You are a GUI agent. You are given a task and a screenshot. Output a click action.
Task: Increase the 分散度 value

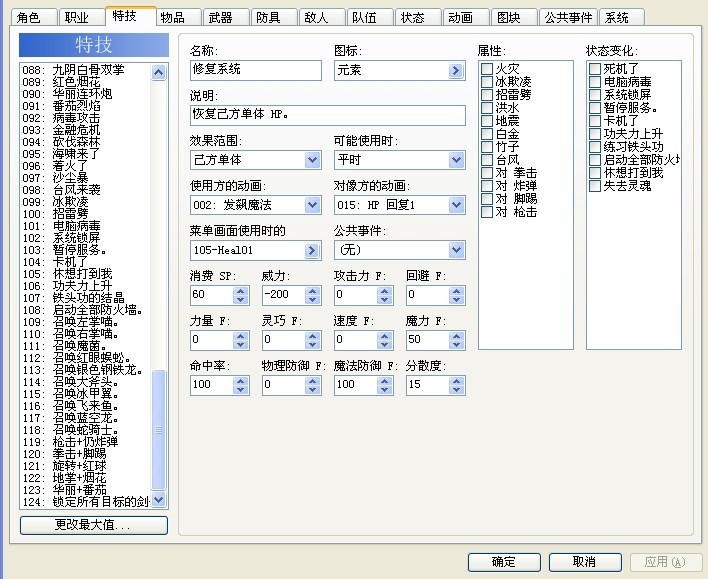[456, 381]
